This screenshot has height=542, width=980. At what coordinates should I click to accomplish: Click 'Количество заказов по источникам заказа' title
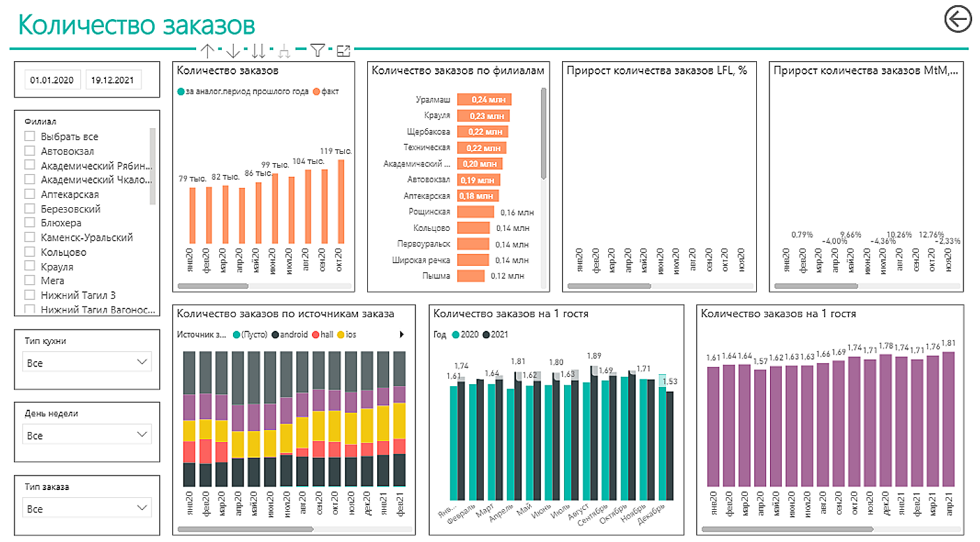pyautogui.click(x=286, y=314)
